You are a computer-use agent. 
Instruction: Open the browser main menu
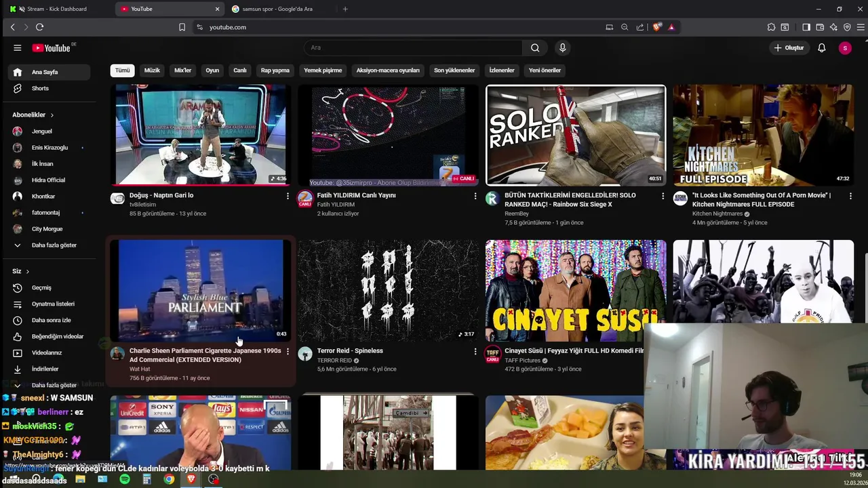(861, 27)
